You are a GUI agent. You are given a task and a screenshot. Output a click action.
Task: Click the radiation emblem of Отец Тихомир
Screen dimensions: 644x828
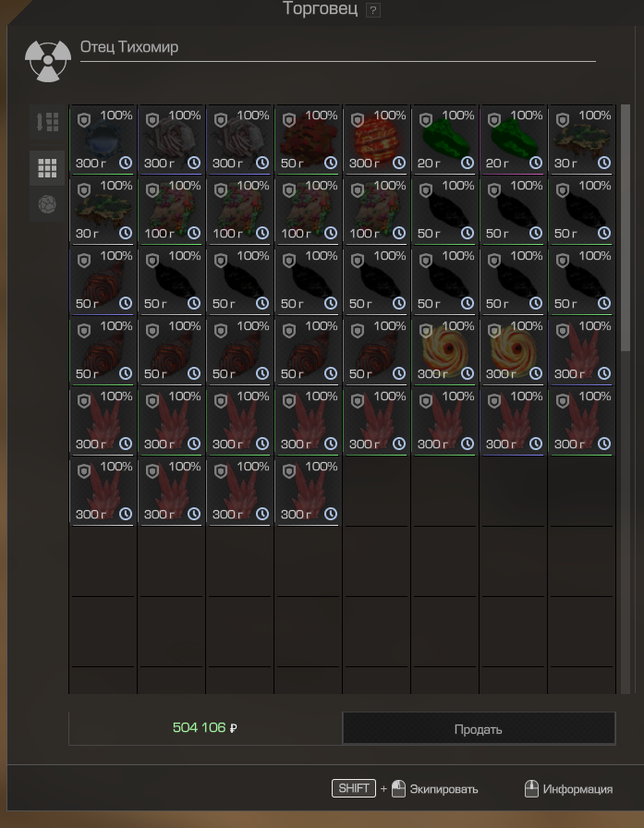tap(48, 60)
